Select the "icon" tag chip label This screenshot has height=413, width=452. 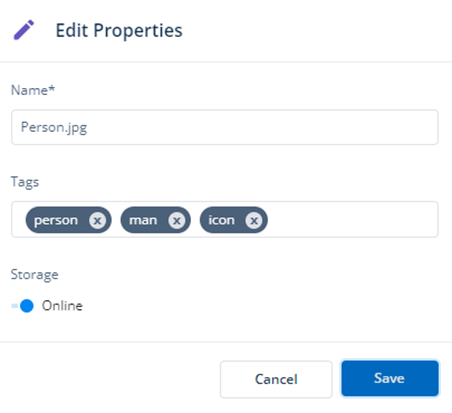221,220
